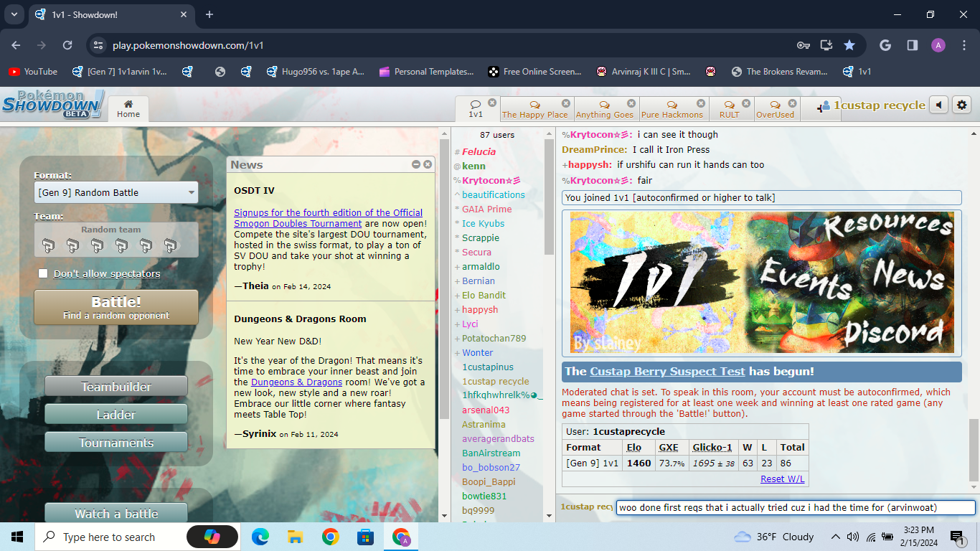Close The Happy Place tab

566,103
